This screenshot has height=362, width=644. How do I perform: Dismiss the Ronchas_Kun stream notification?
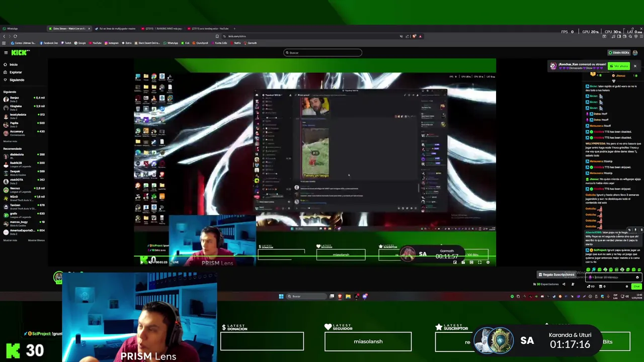tap(635, 66)
